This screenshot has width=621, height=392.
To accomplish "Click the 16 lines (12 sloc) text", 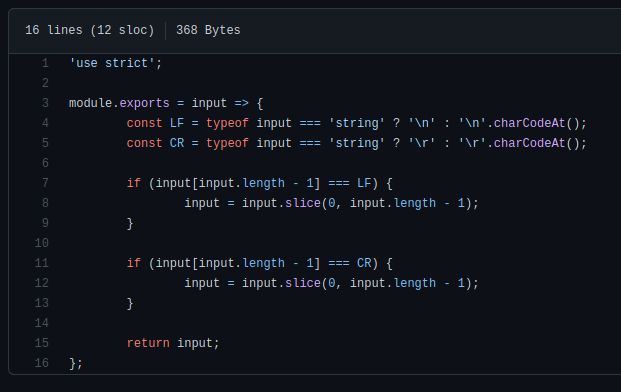I will point(90,30).
